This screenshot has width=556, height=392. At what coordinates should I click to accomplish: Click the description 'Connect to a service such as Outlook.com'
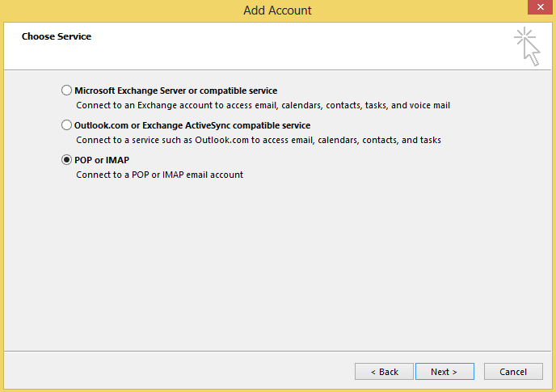(x=259, y=140)
